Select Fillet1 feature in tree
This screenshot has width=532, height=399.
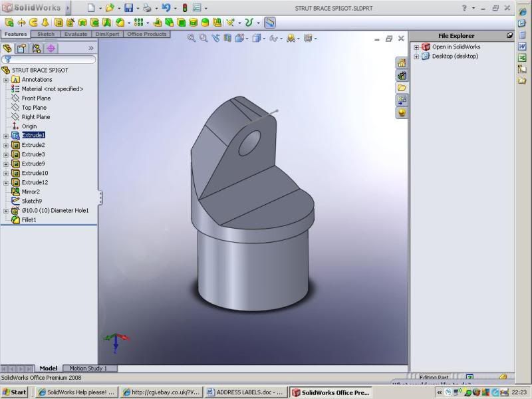[x=29, y=220]
